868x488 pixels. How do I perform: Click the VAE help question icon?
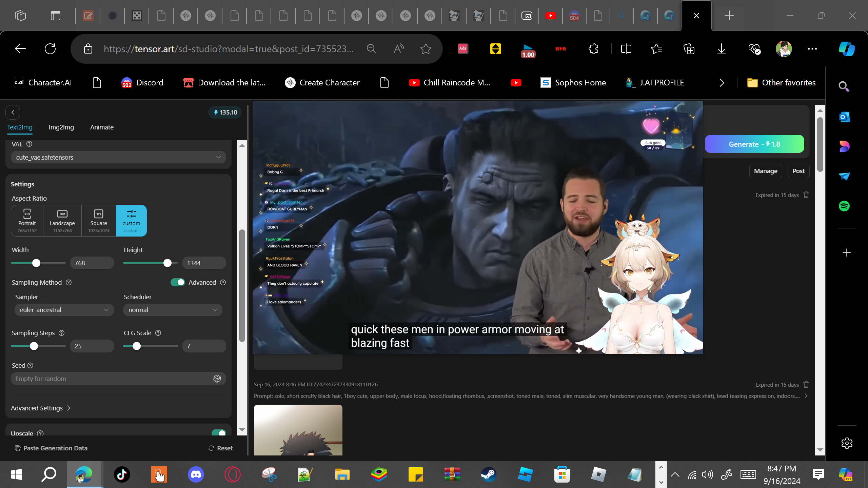coord(29,144)
